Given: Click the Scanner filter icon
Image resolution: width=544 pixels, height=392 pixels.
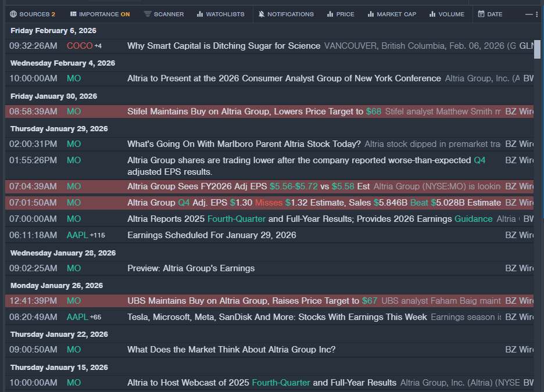Looking at the screenshot, I should 148,14.
